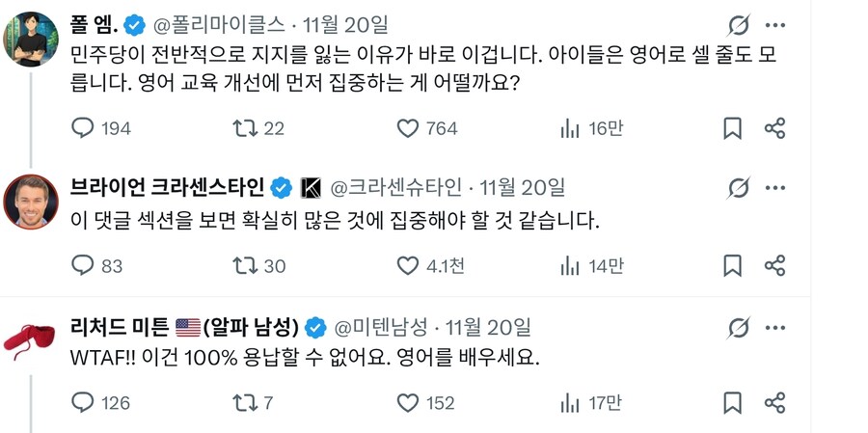Open more options menu on 폴 엠.'s tweet
The image size is (868, 433).
[775, 25]
